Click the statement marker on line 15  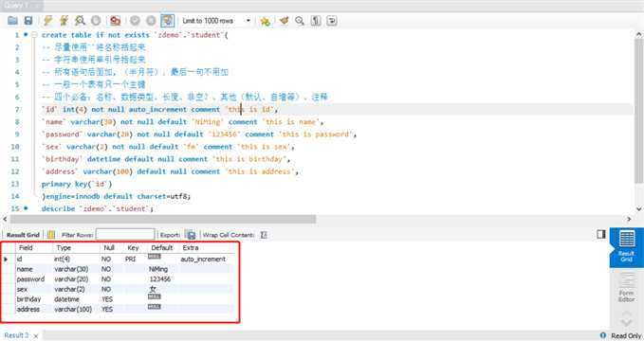click(26, 208)
